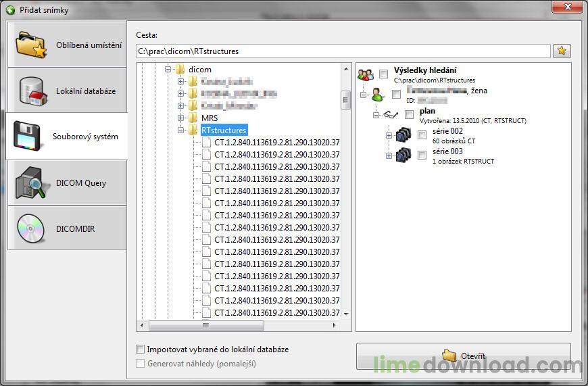
Task: Switch to Souborový systém tab
Action: point(67,137)
